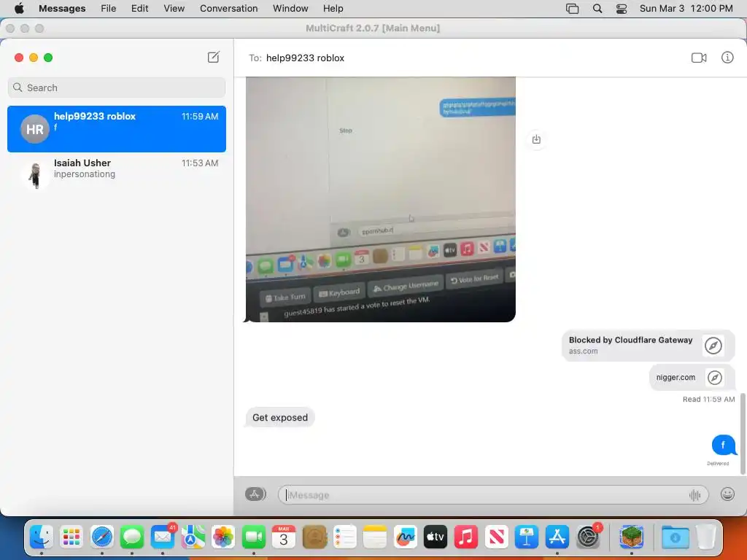Viewport: 747px width, 560px height.
Task: Select the Isaiah Usher conversation
Action: point(117,175)
